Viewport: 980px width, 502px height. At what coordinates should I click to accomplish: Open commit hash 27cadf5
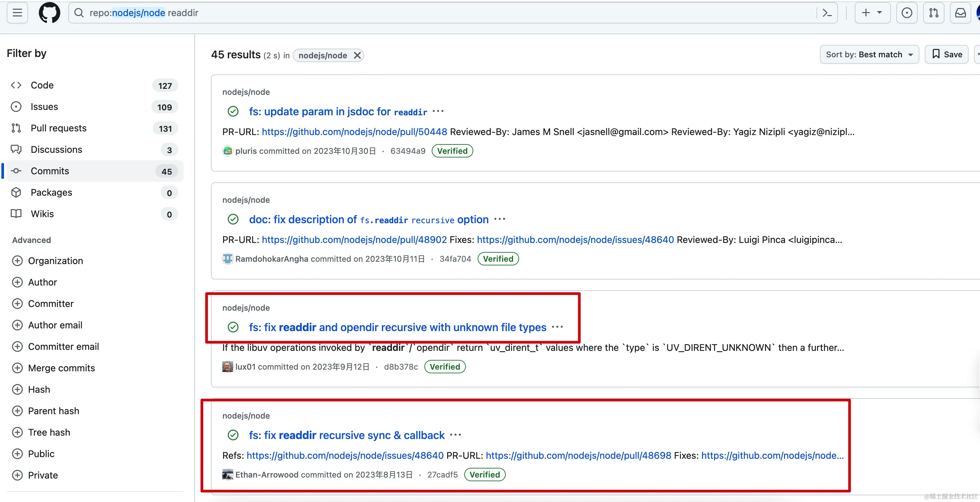coord(442,475)
